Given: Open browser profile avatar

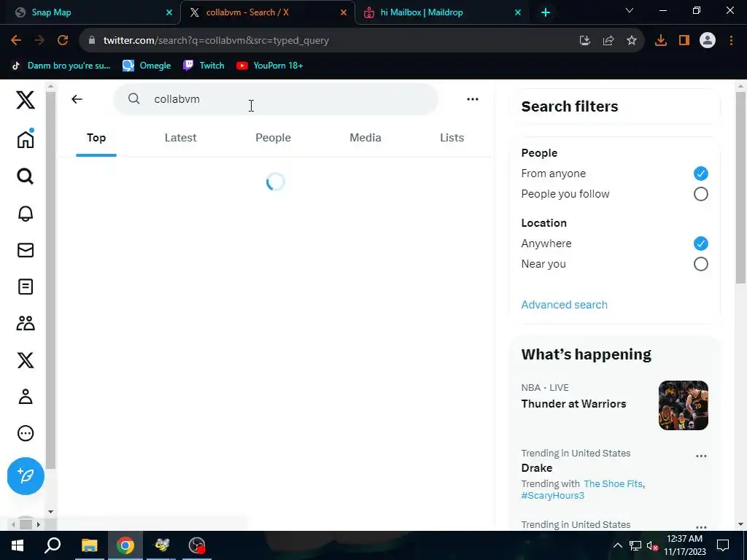Looking at the screenshot, I should click(708, 41).
